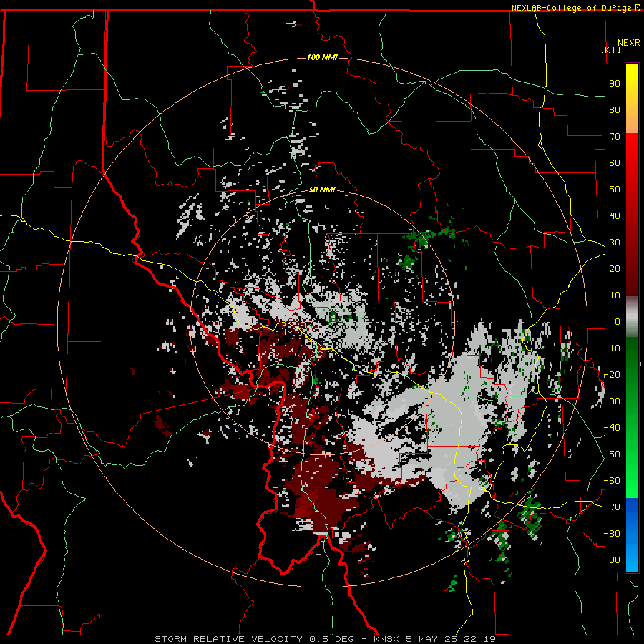644x644 pixels.
Task: Click the 100 NMI range ring label
Action: click(322, 57)
